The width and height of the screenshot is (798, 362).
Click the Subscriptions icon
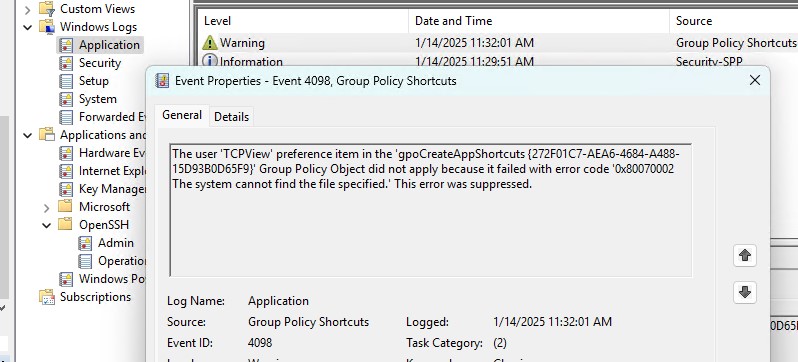47,297
